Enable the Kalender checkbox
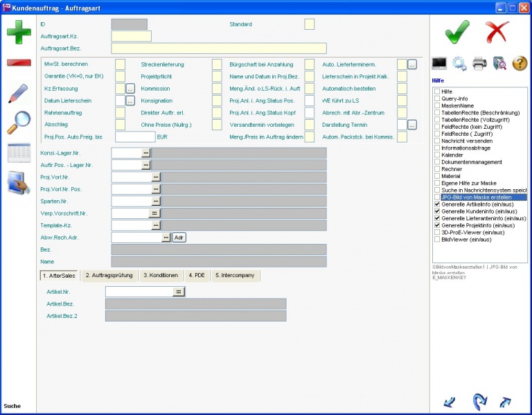This screenshot has height=415, width=532. (x=436, y=155)
